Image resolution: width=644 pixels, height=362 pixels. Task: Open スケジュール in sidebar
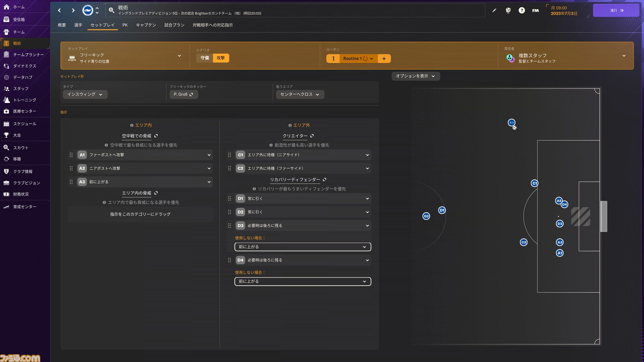24,124
